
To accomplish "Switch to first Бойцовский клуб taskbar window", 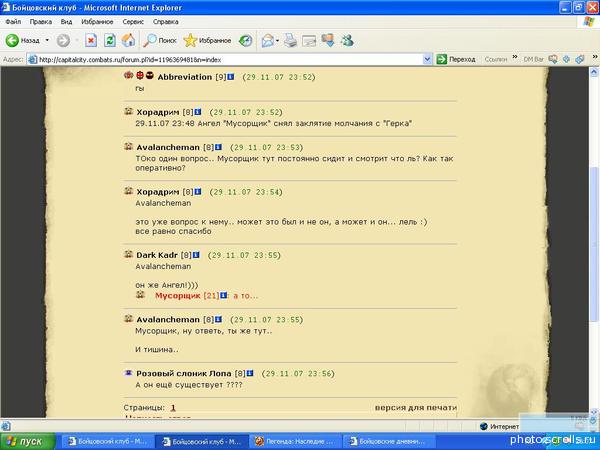I will (x=108, y=442).
